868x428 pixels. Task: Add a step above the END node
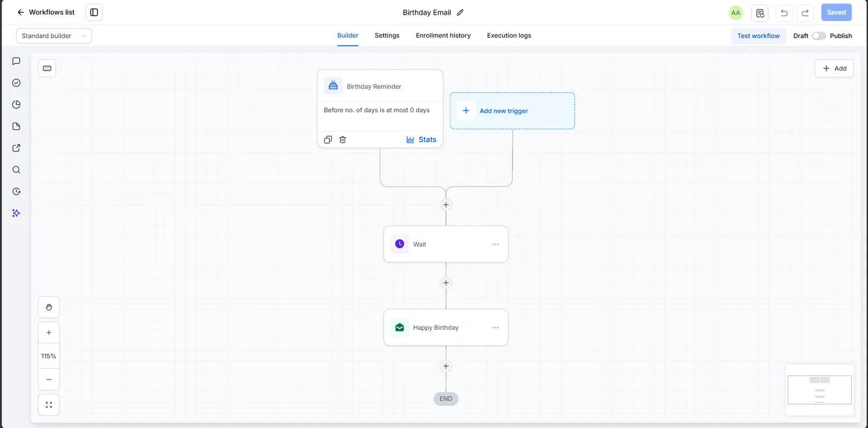click(446, 366)
